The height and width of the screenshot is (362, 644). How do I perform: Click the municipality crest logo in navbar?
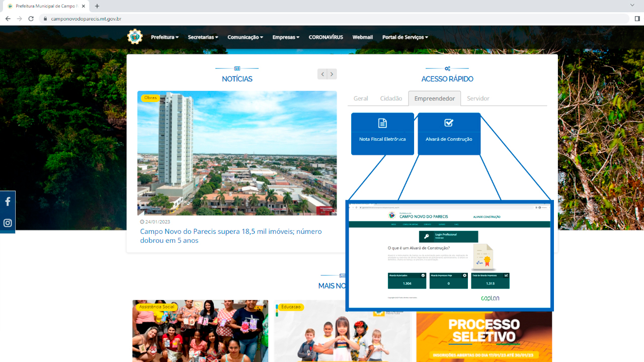(x=135, y=37)
